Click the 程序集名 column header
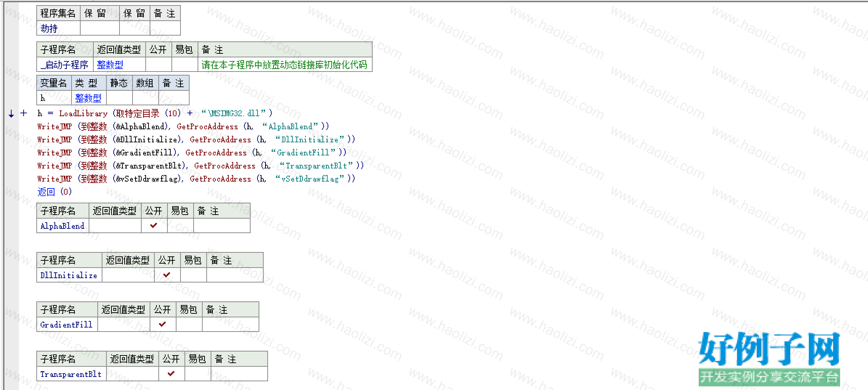This screenshot has height=390, width=868. 58,13
